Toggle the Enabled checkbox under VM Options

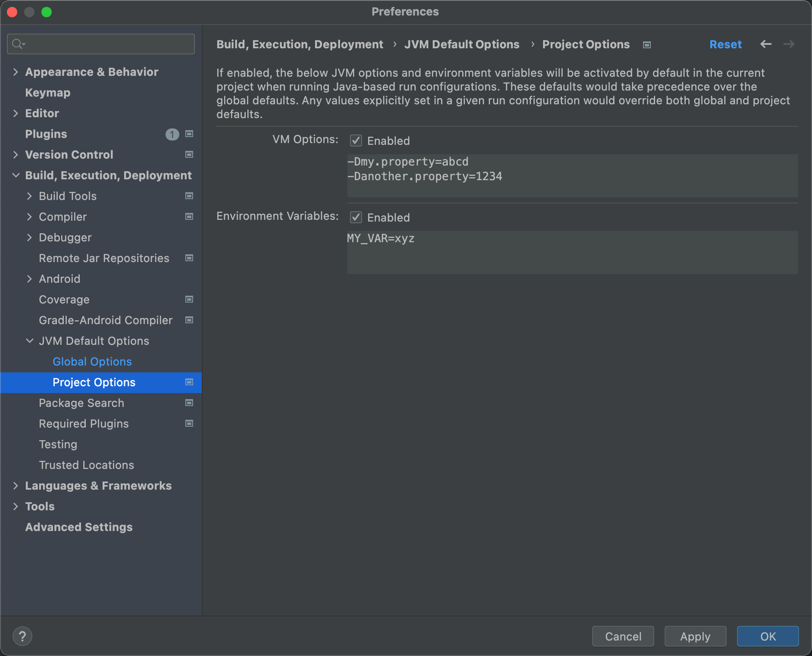click(x=355, y=141)
